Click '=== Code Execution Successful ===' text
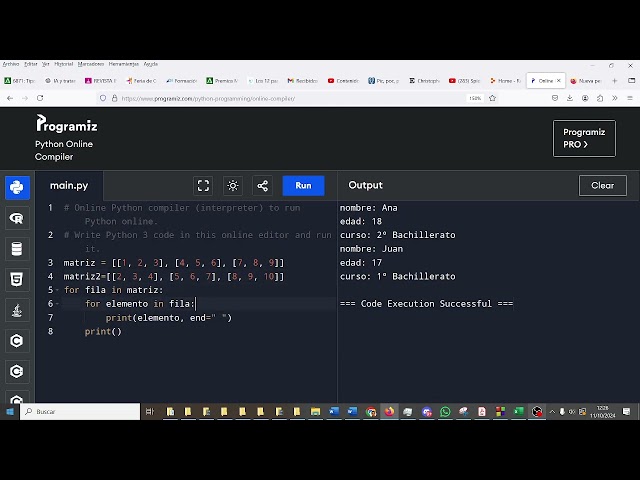The width and height of the screenshot is (640, 480). pos(427,304)
